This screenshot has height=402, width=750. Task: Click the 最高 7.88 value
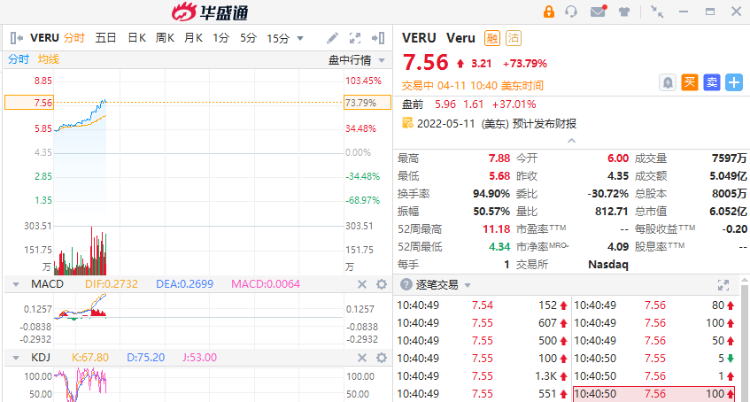(x=499, y=158)
